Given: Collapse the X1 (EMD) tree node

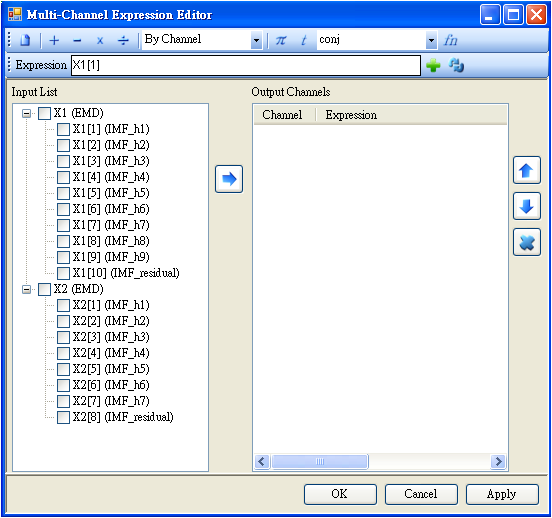Looking at the screenshot, I should point(26,113).
